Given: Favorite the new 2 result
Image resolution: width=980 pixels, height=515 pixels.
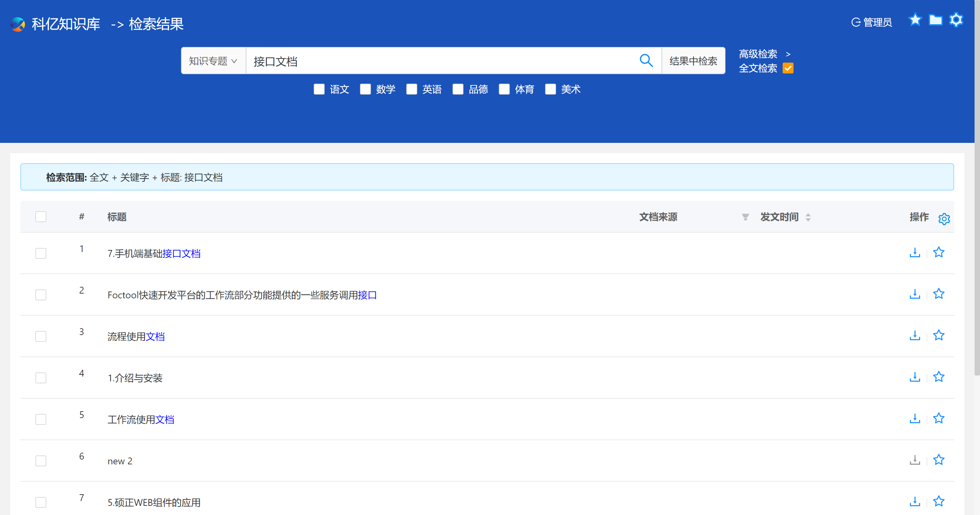Looking at the screenshot, I should pos(938,460).
